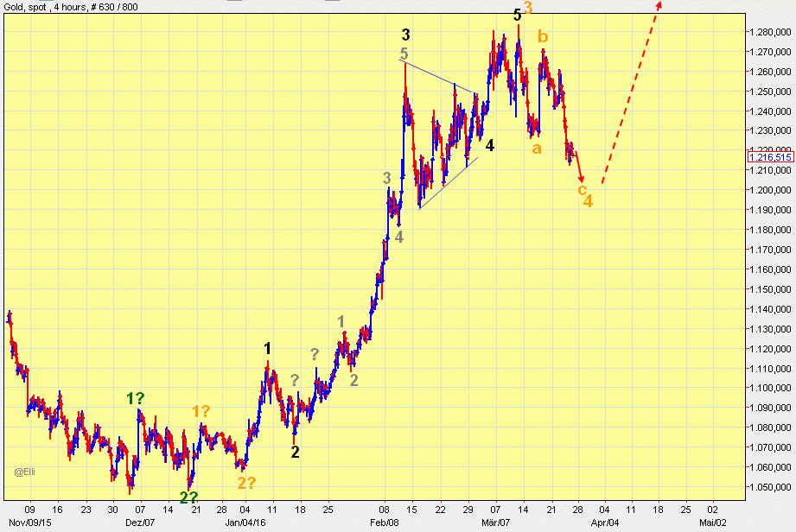Select the green "2?" wave label
This screenshot has width=796, height=532.
point(189,497)
